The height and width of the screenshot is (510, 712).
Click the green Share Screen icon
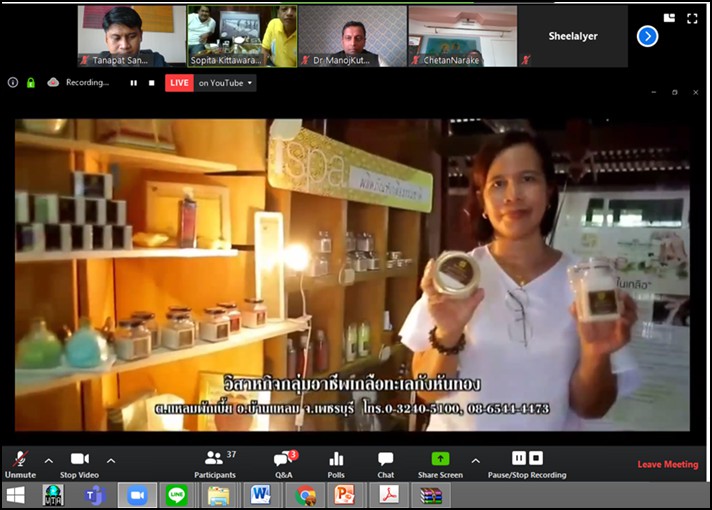440,459
